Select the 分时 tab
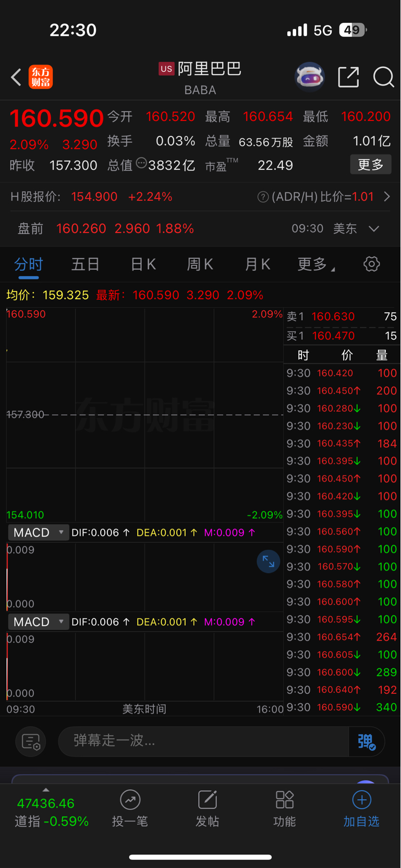The height and width of the screenshot is (868, 401). [x=28, y=264]
